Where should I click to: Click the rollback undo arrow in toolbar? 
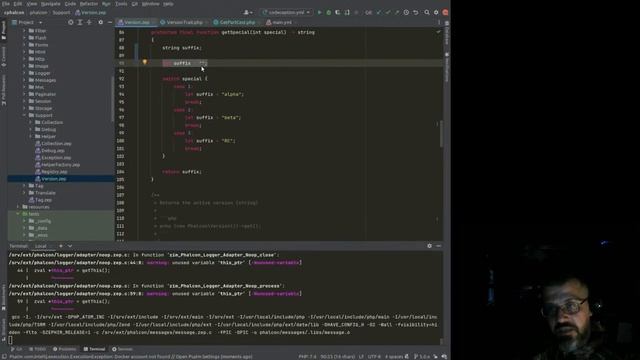[x=416, y=13]
